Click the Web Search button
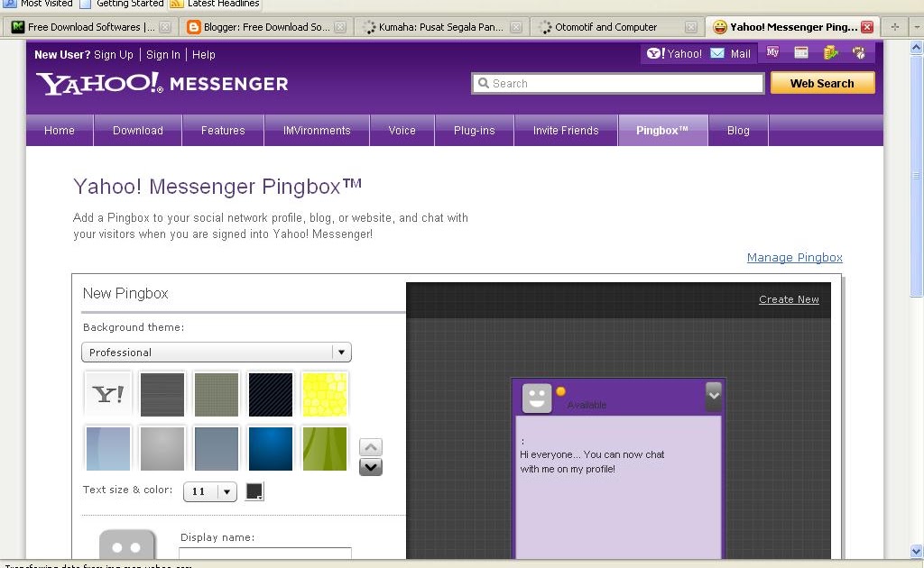 [x=822, y=83]
